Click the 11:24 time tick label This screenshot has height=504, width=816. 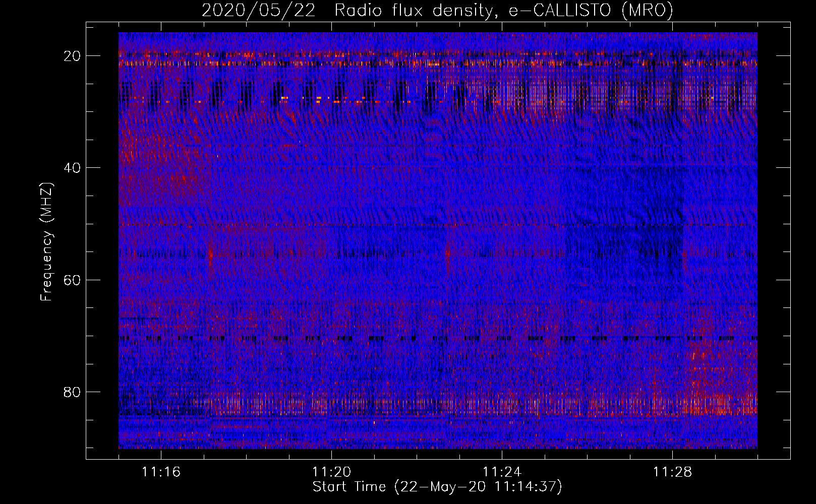502,472
